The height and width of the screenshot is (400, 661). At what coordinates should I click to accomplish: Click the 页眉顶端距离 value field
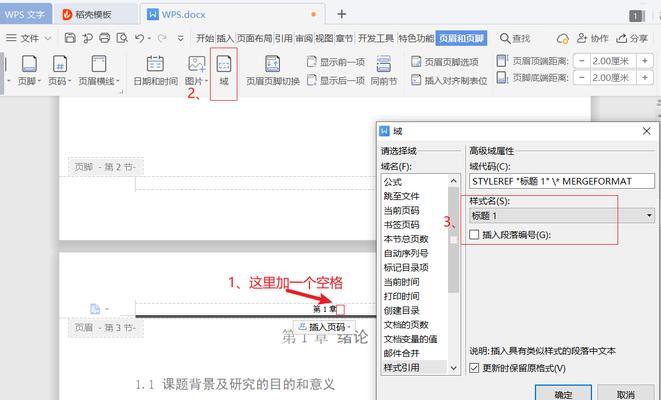(x=613, y=61)
